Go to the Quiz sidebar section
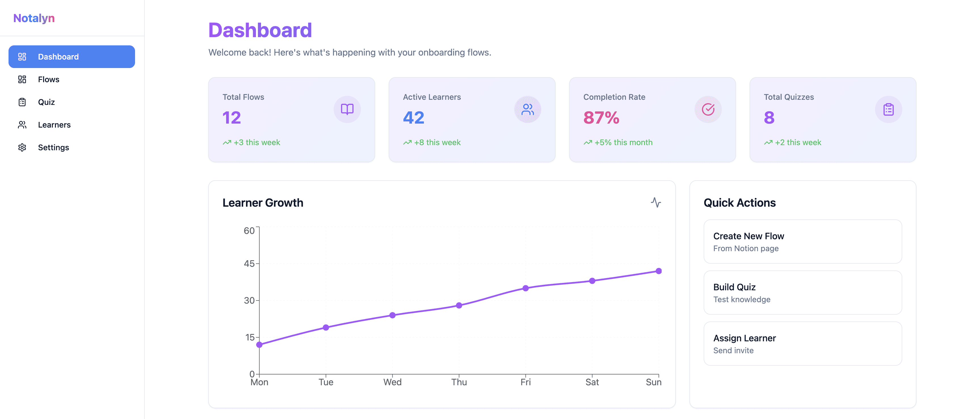 coord(47,102)
